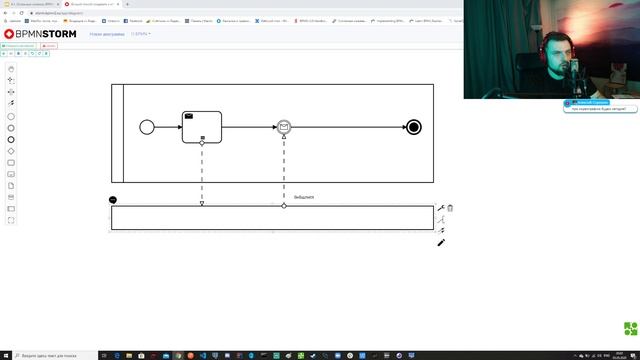Viewport: 640px width, 360px height.
Task: Click the undo arrow in small toolbar
Action: 32,53
